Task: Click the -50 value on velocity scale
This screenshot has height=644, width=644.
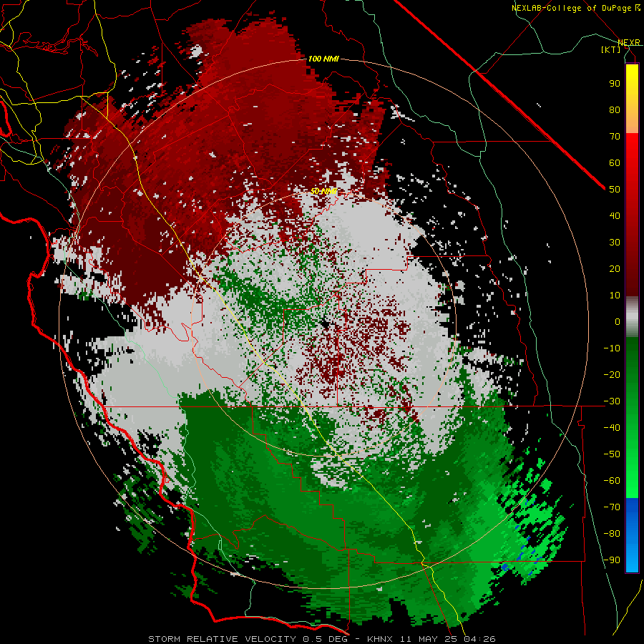Action: click(612, 454)
